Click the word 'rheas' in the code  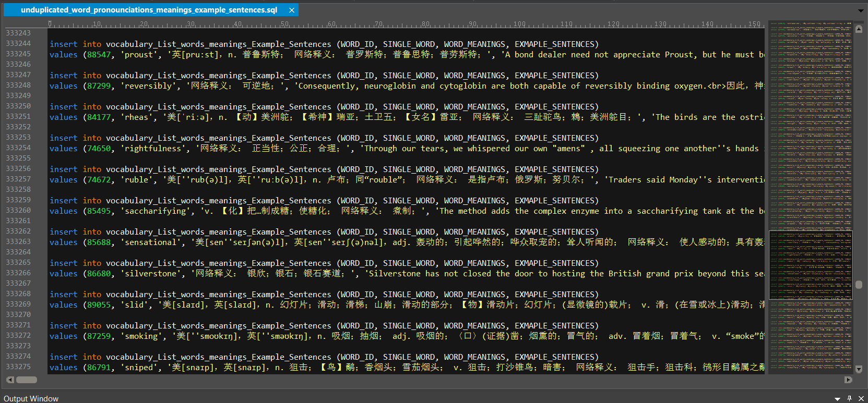(x=136, y=117)
